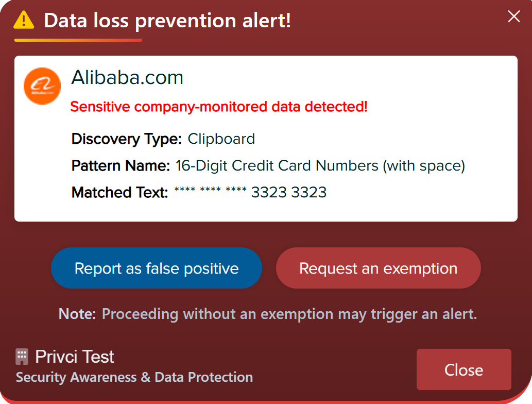Click the Privci Test organization building icon
This screenshot has height=404, width=532.
(23, 356)
